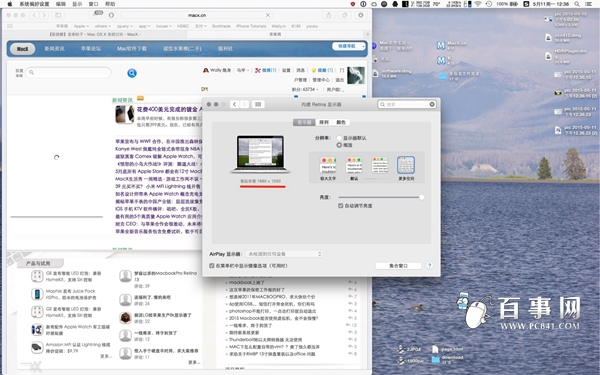
Task: Expand the house bookmarks folder
Action: coord(164,26)
